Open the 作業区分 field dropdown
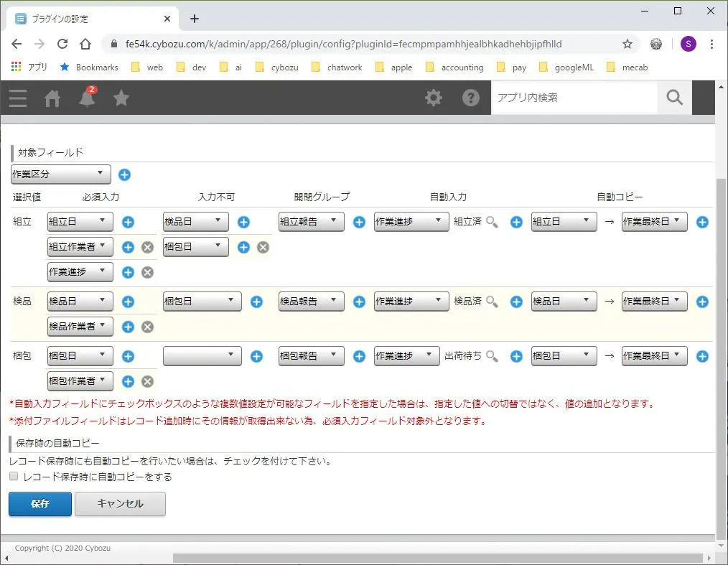Image resolution: width=728 pixels, height=565 pixels. click(60, 174)
